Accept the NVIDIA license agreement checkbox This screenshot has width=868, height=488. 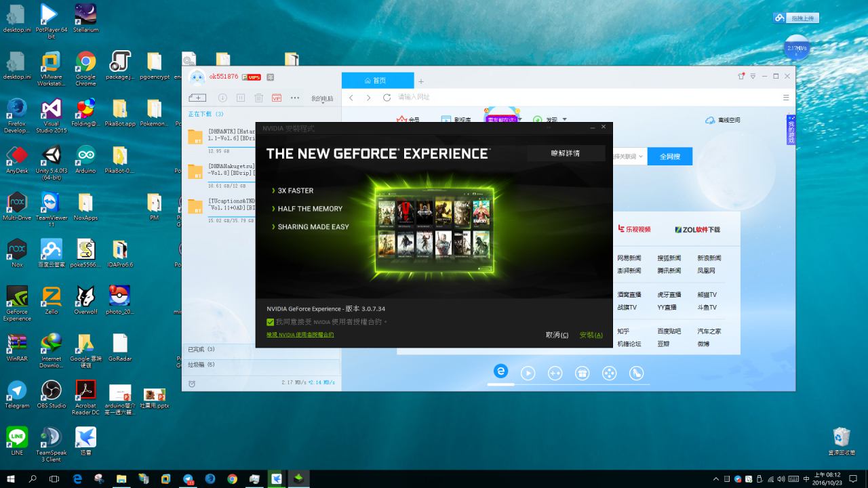271,322
